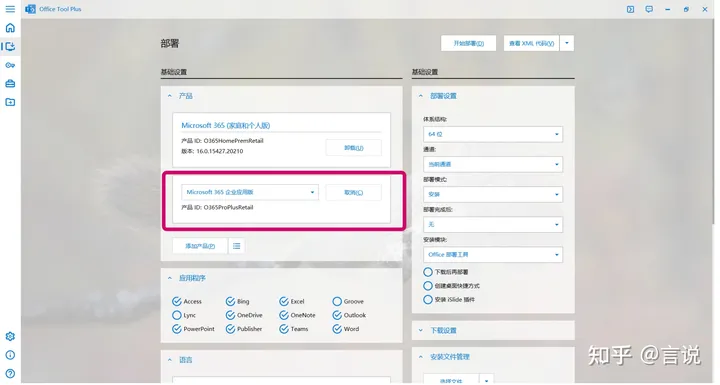Open the 安装模块 dropdown showing Office 部署工具

coord(493,255)
